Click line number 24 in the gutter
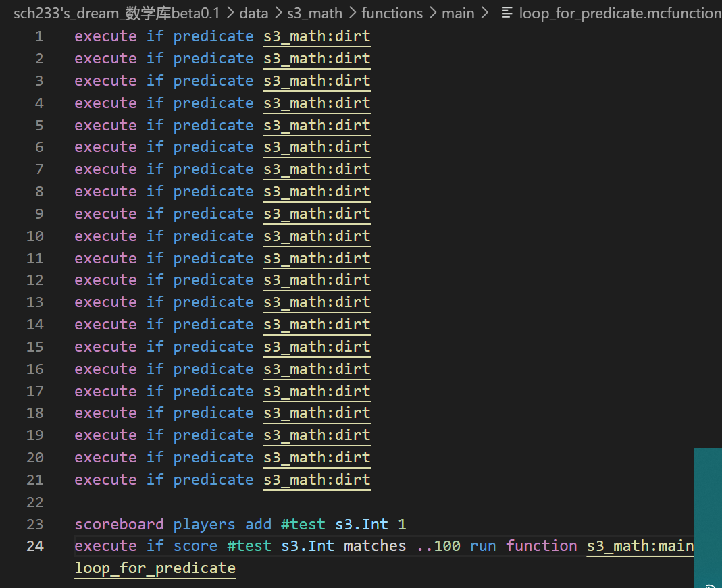This screenshot has height=588, width=722. coord(34,546)
